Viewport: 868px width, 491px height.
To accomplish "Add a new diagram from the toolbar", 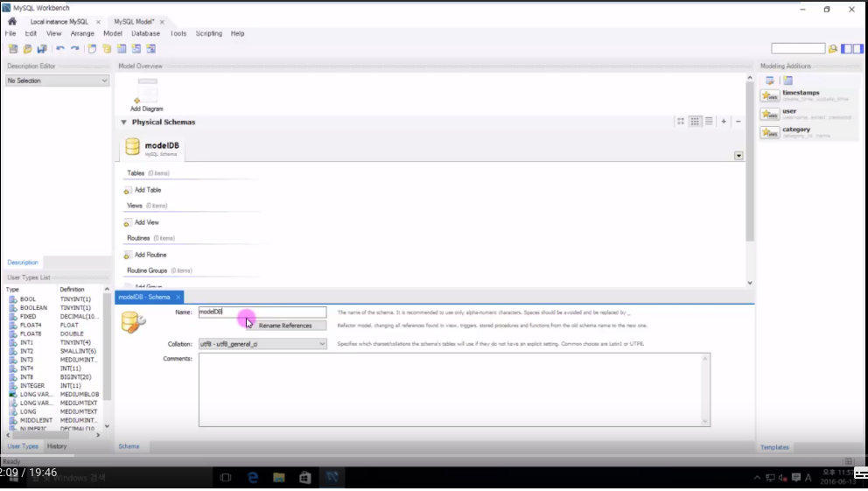I will click(x=92, y=49).
